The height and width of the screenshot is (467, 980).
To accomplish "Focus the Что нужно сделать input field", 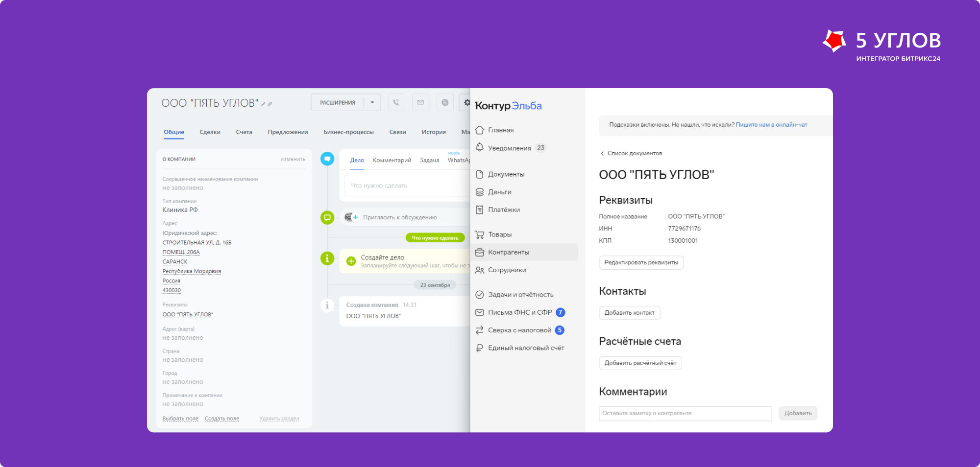I will (407, 186).
